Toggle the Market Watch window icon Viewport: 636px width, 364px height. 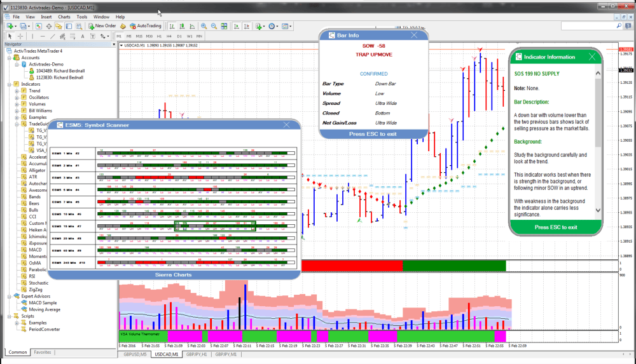click(x=39, y=26)
